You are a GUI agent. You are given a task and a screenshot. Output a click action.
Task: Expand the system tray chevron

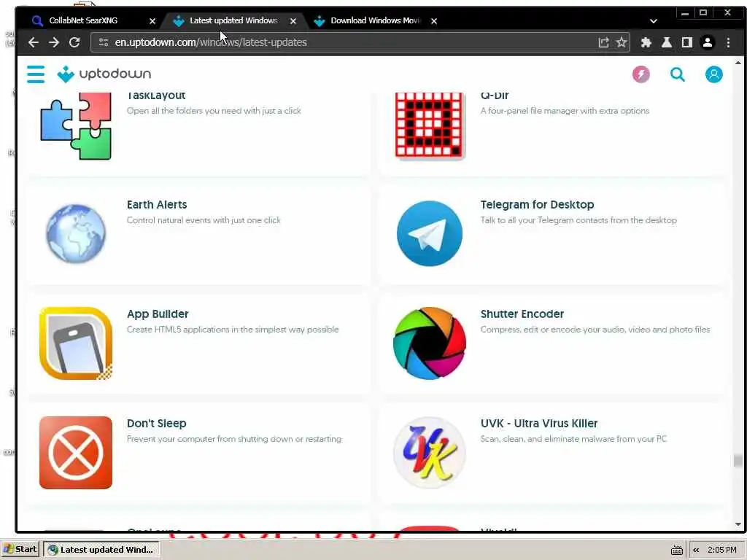click(696, 550)
